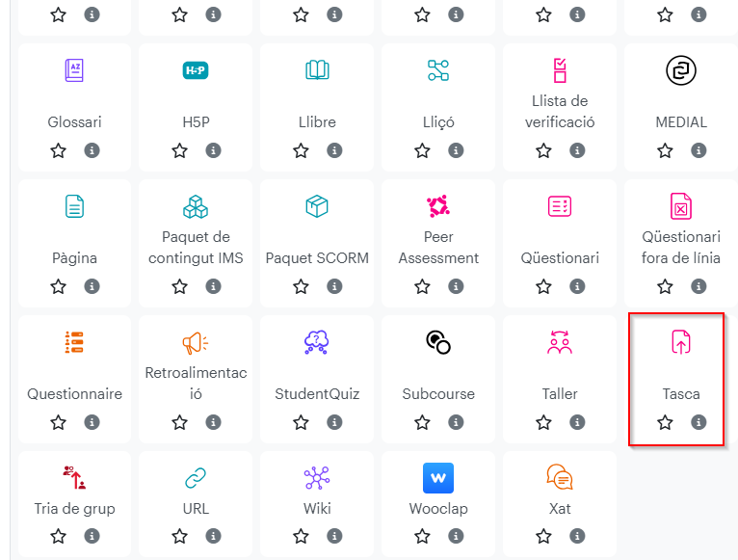Open info details for Subcourse
Image resolution: width=738 pixels, height=560 pixels.
click(456, 422)
